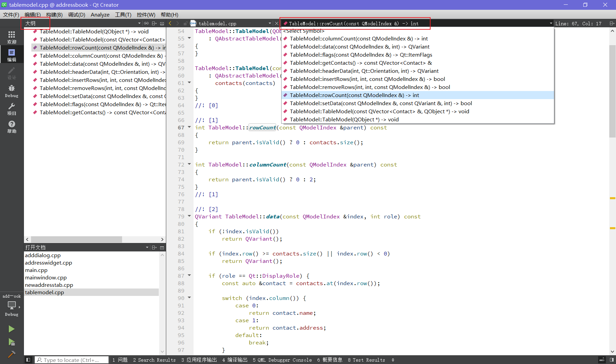Click the green Run button

pos(11,329)
